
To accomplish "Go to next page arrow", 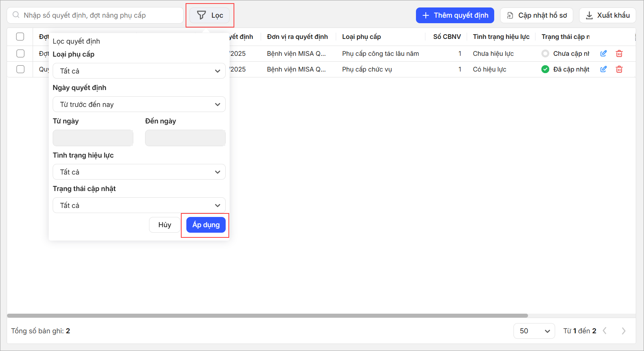I will point(624,331).
